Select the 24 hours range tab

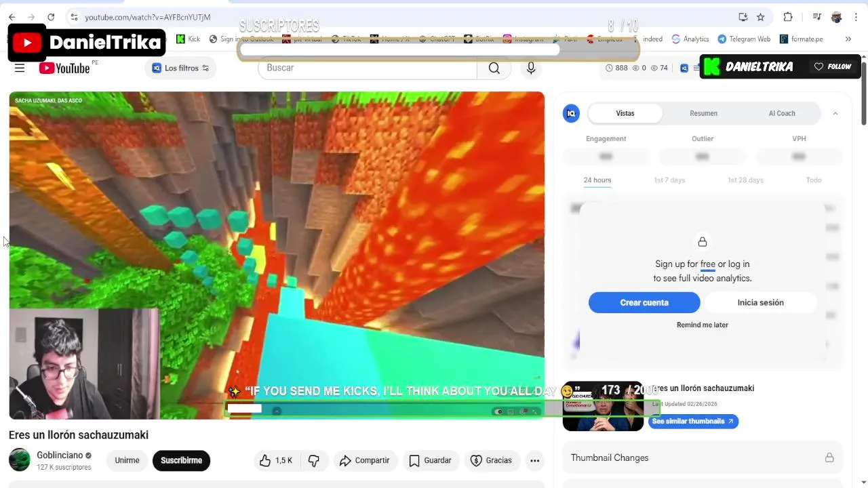coord(597,180)
